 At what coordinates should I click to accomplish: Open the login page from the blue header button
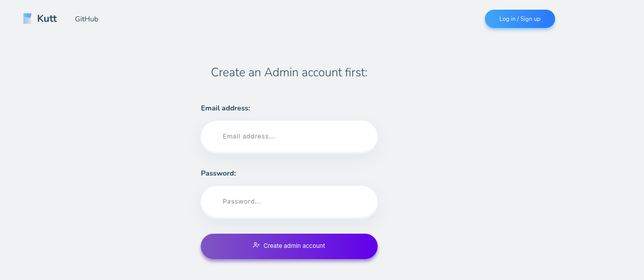[519, 19]
